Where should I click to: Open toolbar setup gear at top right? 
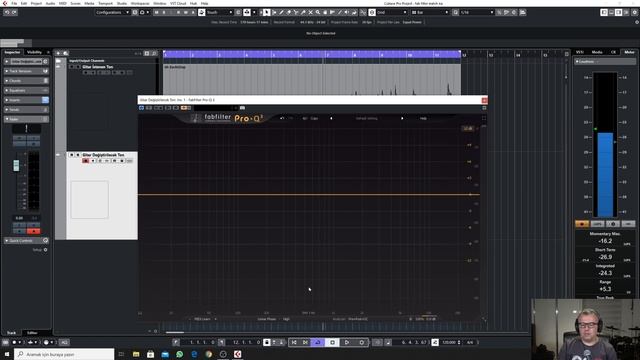tap(635, 12)
